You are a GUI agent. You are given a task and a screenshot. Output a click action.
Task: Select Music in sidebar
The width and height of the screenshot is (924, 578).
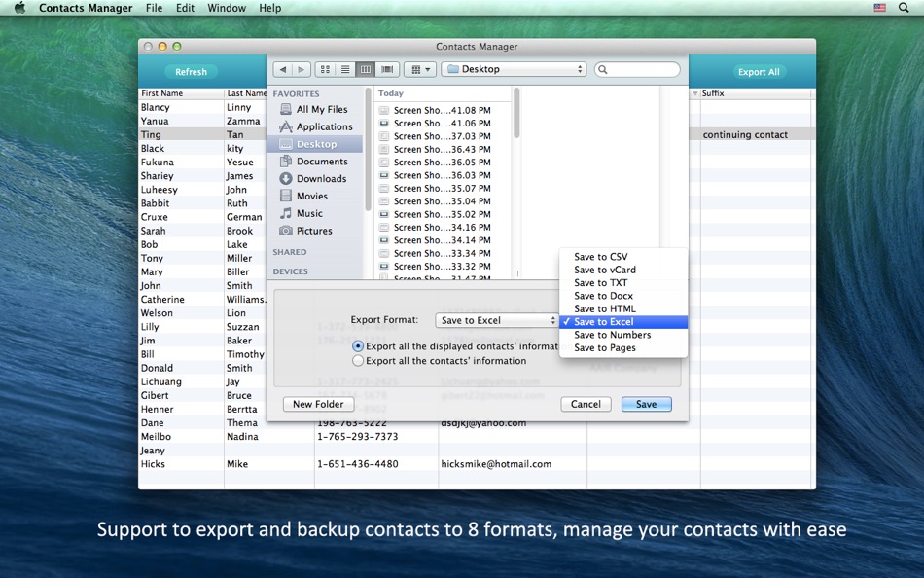[315, 213]
